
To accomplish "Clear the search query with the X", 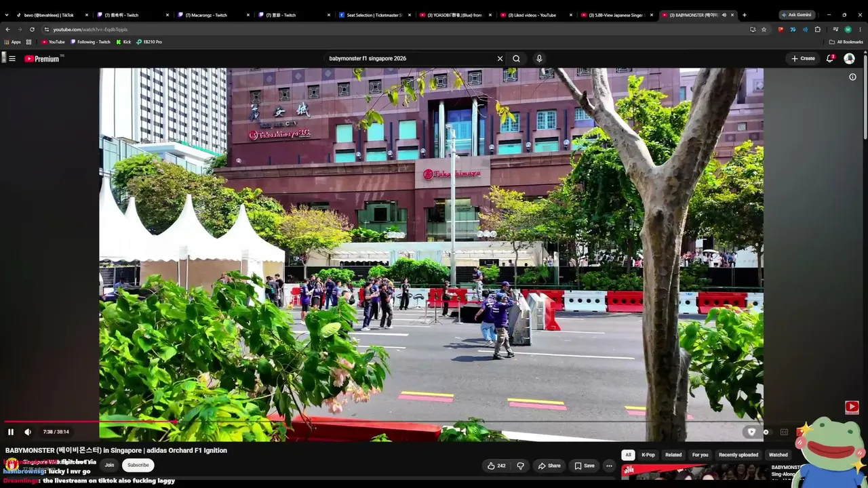I will tap(500, 58).
